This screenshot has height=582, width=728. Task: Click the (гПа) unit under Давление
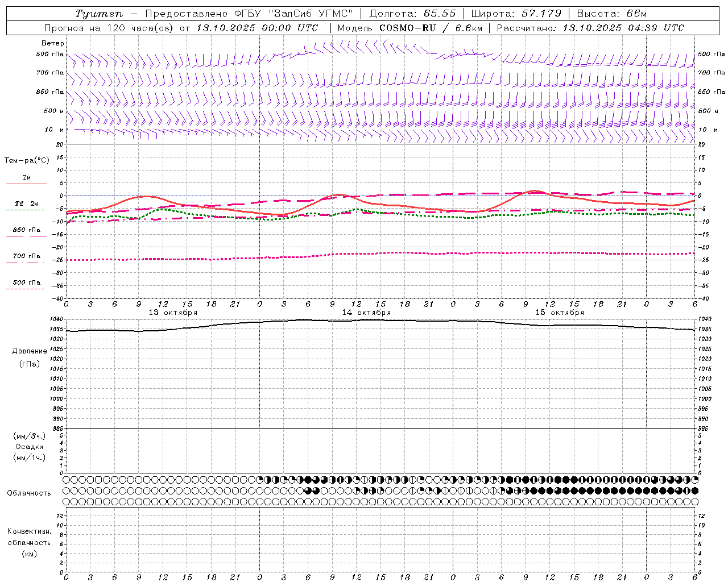click(30, 364)
